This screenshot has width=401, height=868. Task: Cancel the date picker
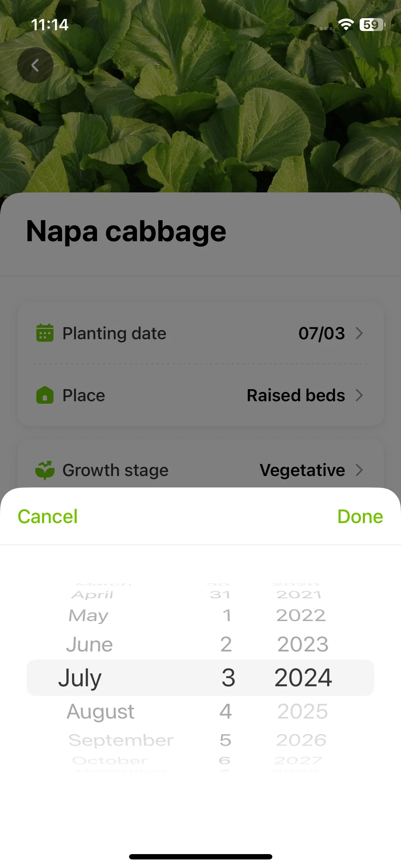click(47, 516)
